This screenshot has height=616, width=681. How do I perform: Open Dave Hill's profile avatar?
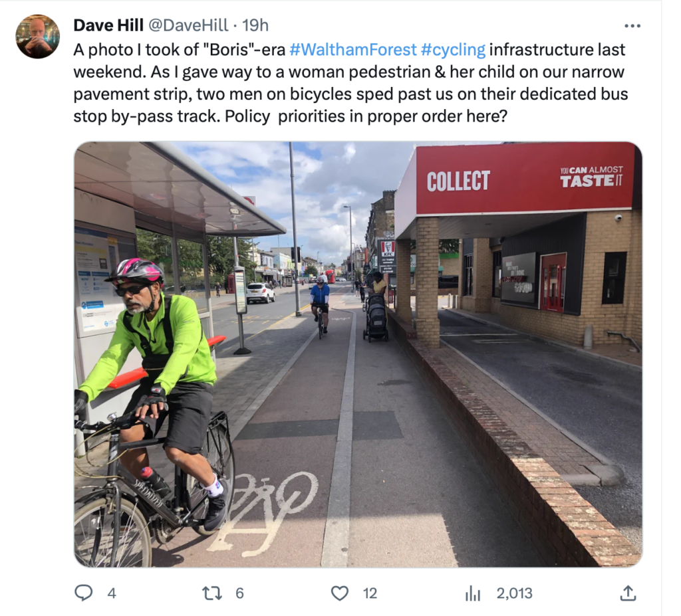[x=38, y=37]
